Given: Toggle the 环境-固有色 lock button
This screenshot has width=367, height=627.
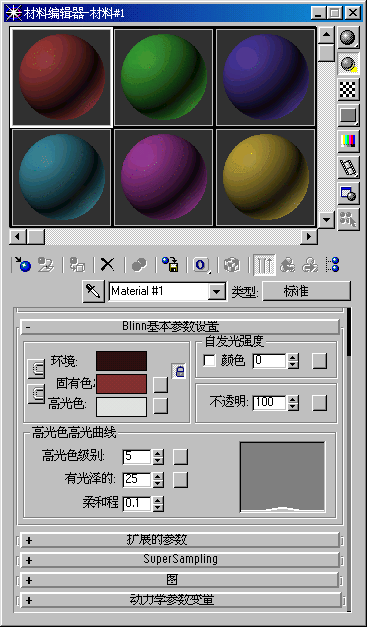Looking at the screenshot, I should tap(36, 369).
